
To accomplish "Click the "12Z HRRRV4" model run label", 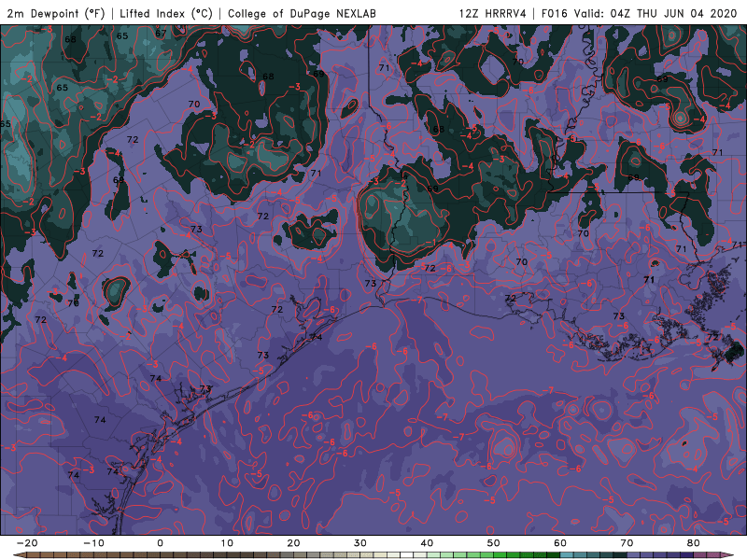I will tap(492, 13).
